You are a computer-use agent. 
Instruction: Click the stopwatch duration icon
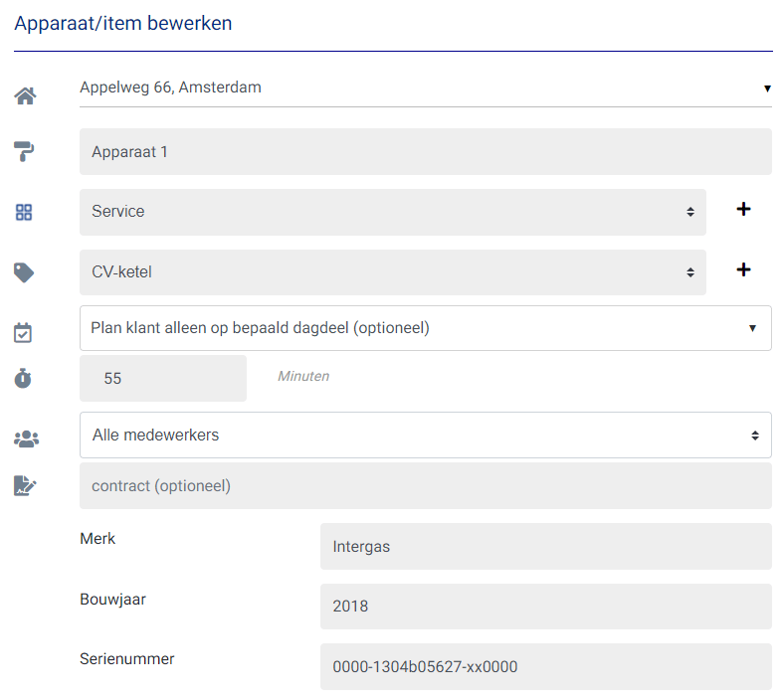24,379
